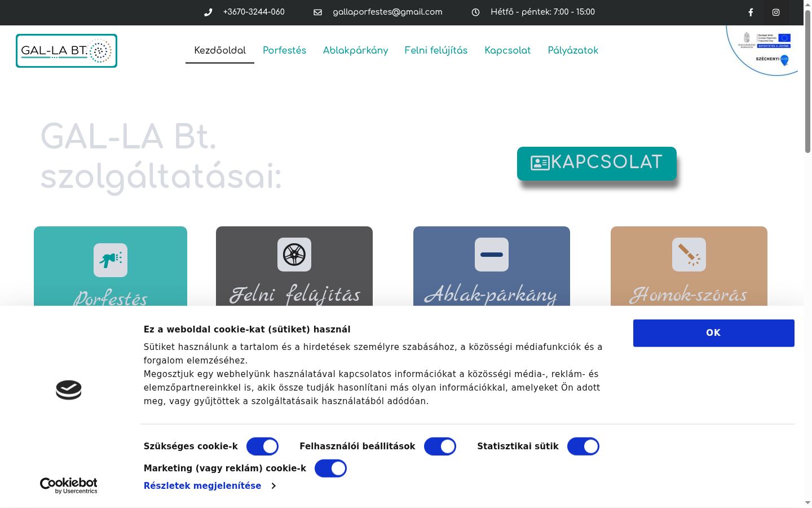812x508 pixels.
Task: Click the phone icon in top bar
Action: (x=208, y=12)
